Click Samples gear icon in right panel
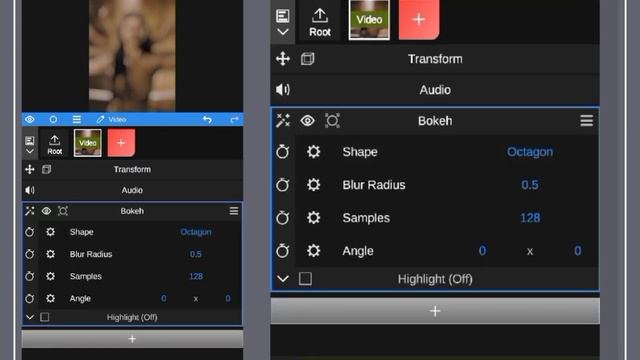 pos(313,218)
